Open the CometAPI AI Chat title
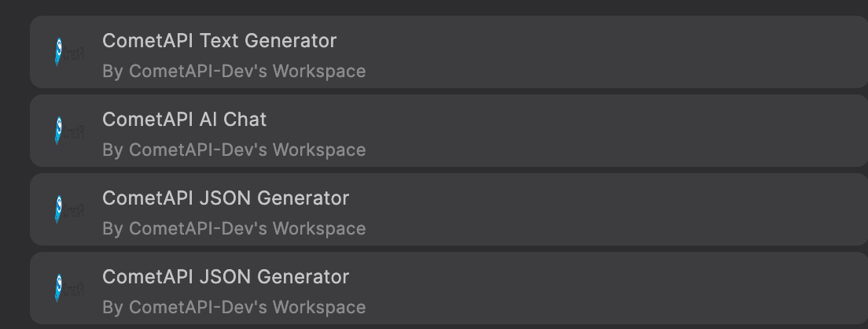 coord(184,119)
